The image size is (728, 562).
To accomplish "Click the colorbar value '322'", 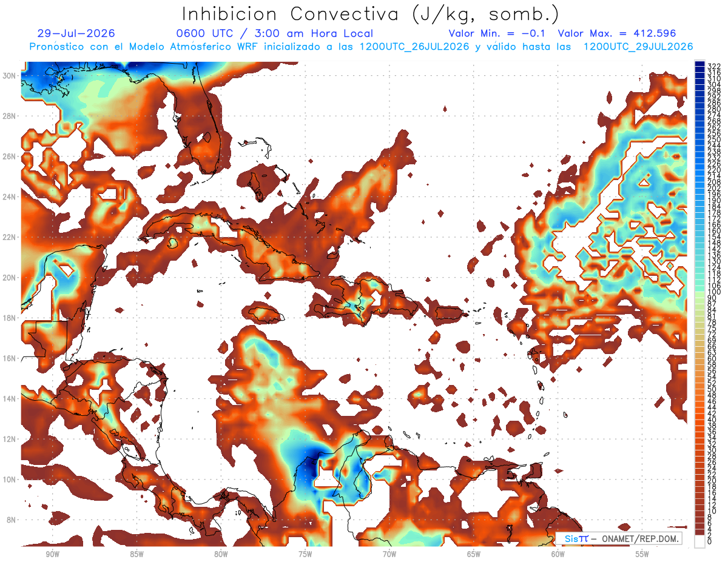I will click(714, 66).
